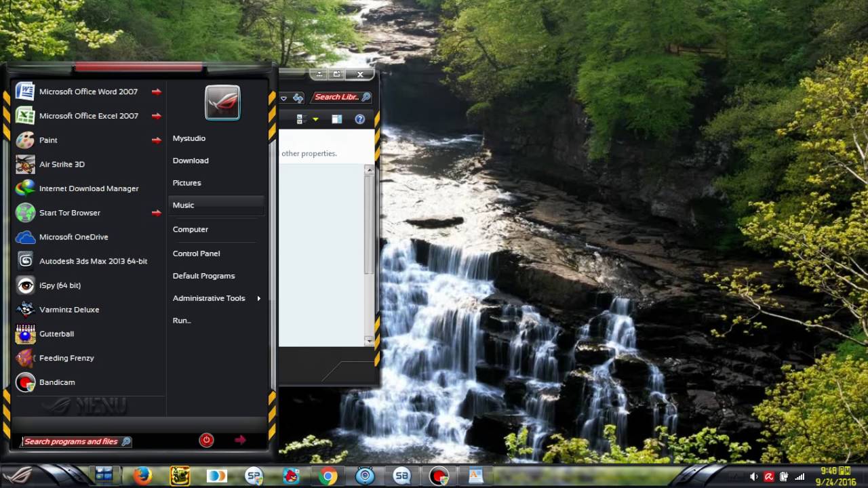
Task: Click the red power shutdown button
Action: click(206, 440)
